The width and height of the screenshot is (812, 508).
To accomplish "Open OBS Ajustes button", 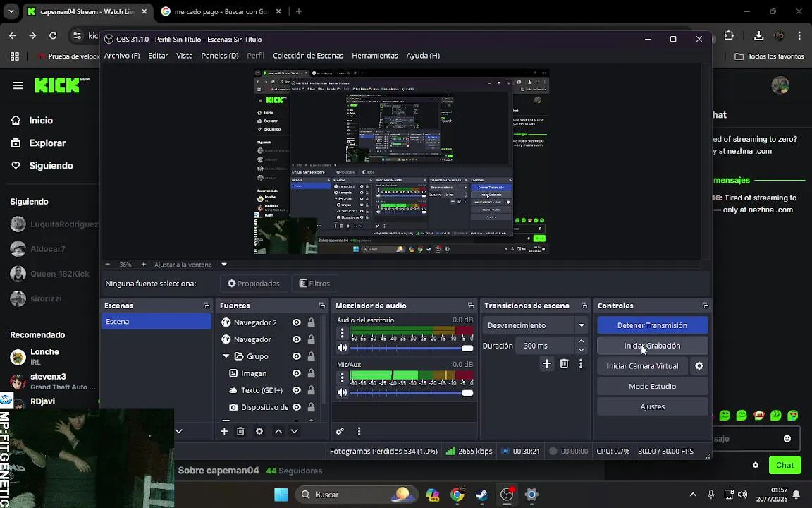I will pyautogui.click(x=653, y=407).
